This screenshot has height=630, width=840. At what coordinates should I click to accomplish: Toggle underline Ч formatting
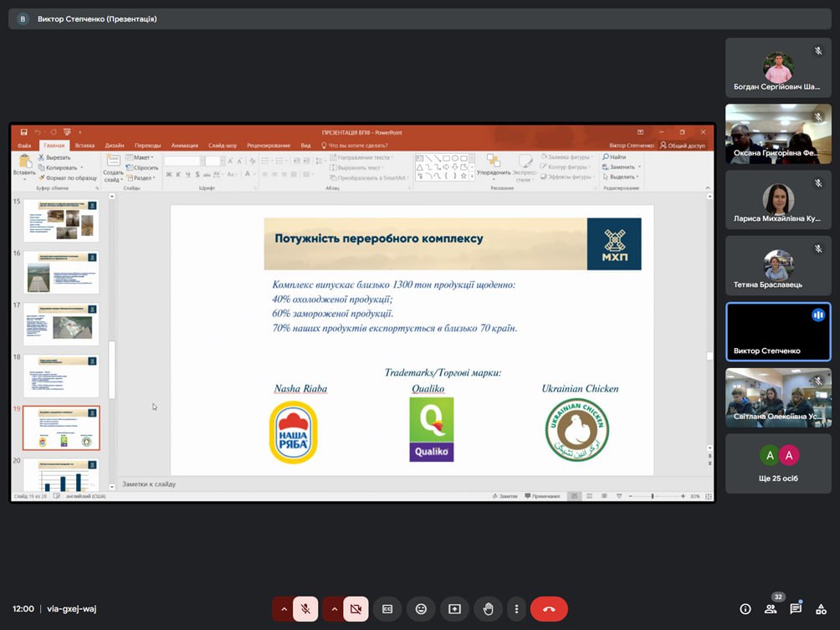tap(187, 174)
